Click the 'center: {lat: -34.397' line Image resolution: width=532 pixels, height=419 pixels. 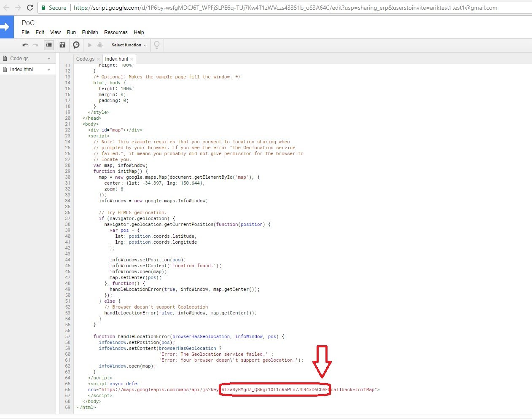(155, 183)
